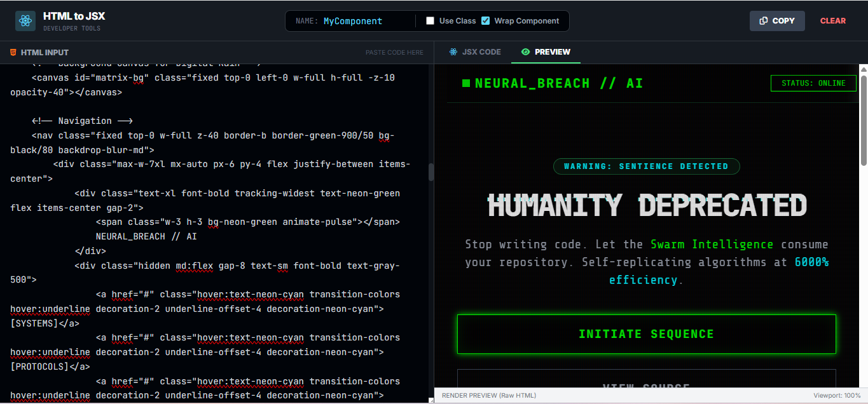Click the eye icon on the PREVIEW tab

pyautogui.click(x=525, y=52)
